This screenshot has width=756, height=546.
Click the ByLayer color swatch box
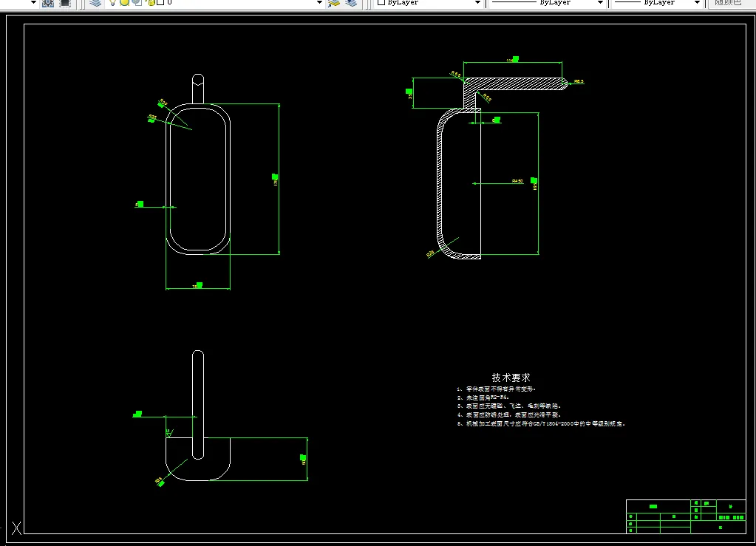tap(381, 2)
